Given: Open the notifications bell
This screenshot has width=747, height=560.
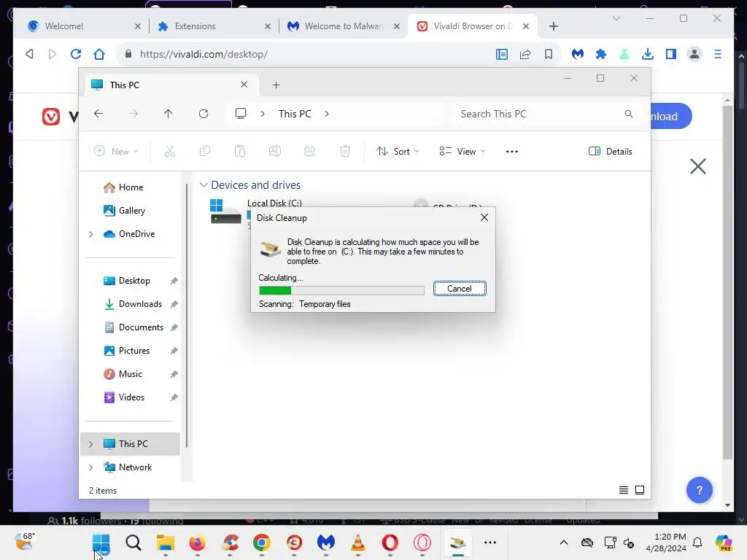Looking at the screenshot, I should point(697,542).
